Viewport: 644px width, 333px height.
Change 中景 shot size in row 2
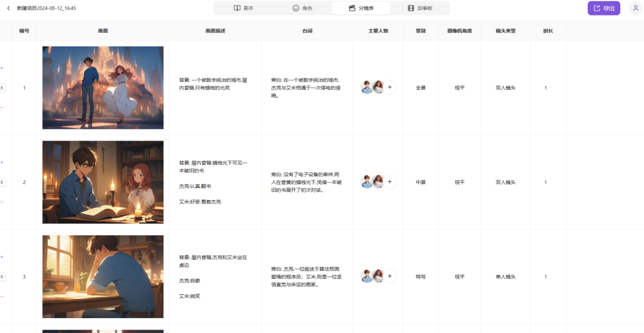pos(420,182)
